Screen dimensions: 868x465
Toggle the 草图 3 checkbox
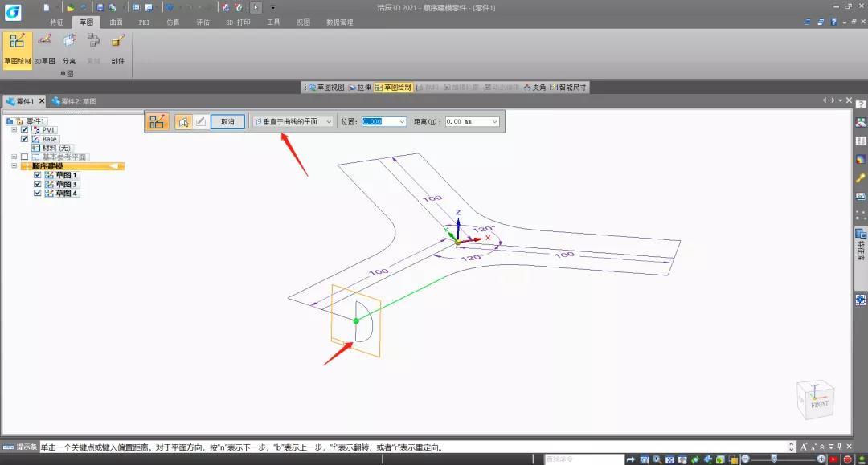tap(38, 184)
